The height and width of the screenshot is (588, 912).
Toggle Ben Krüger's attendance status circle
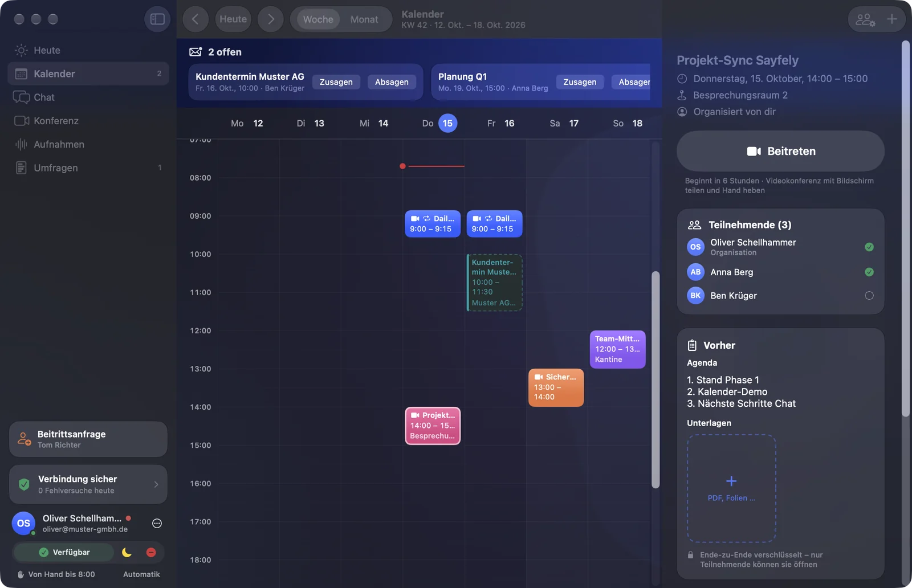(869, 295)
